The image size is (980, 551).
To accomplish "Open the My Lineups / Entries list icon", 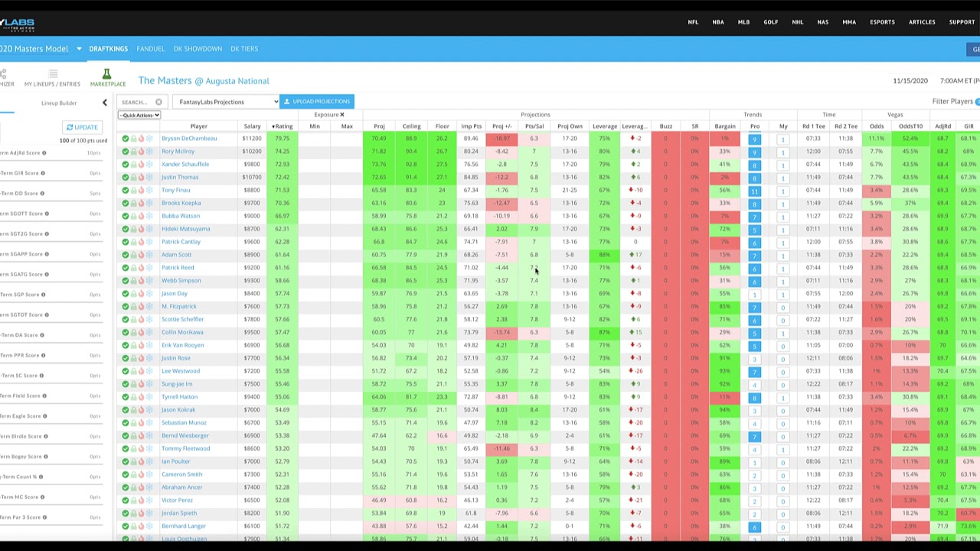I will coord(52,75).
